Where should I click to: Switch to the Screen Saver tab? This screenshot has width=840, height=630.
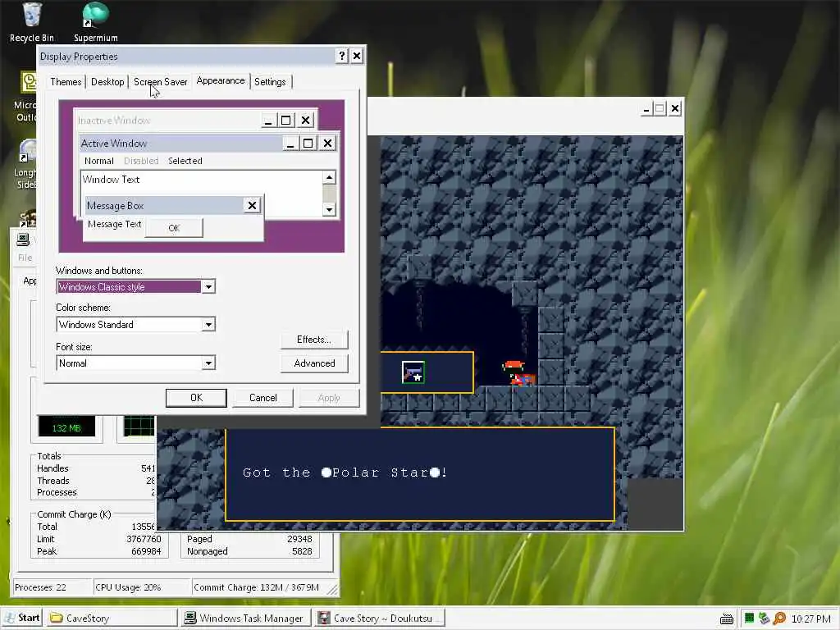(160, 82)
